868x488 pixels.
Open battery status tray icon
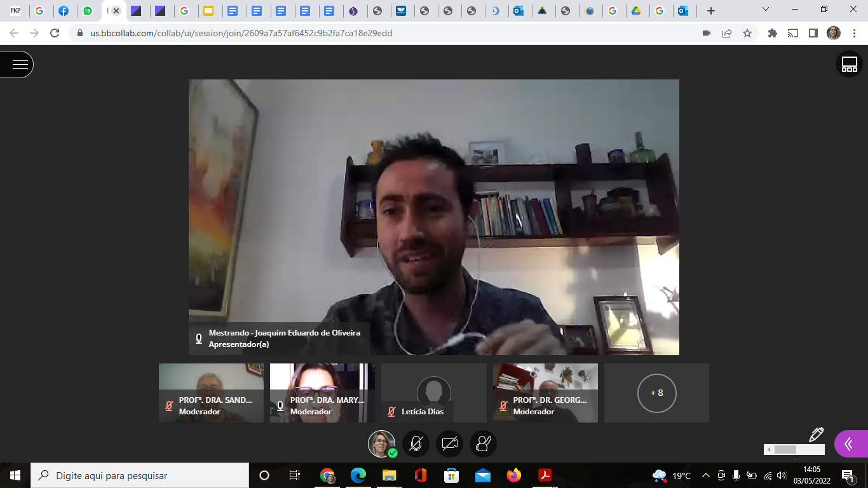coord(752,475)
